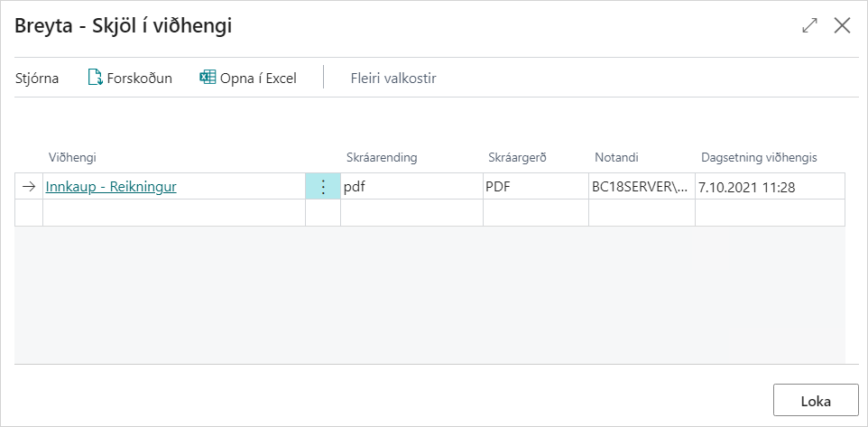The image size is (868, 427).
Task: Open the three-dot row actions menu
Action: (x=323, y=187)
